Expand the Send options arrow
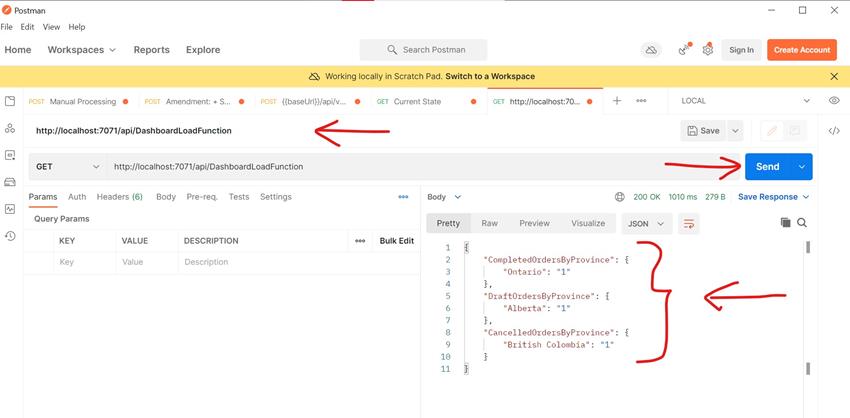Screen dimensions: 850x418 (x=802, y=167)
